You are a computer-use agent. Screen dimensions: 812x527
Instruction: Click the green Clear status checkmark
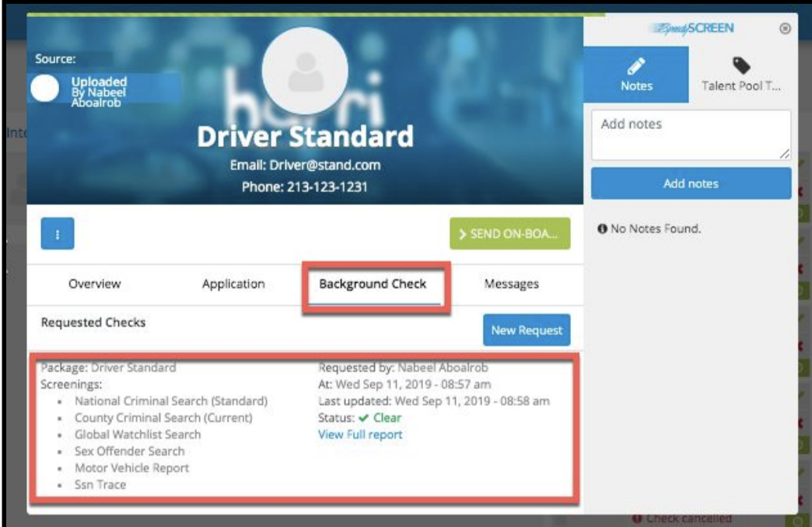click(x=363, y=418)
